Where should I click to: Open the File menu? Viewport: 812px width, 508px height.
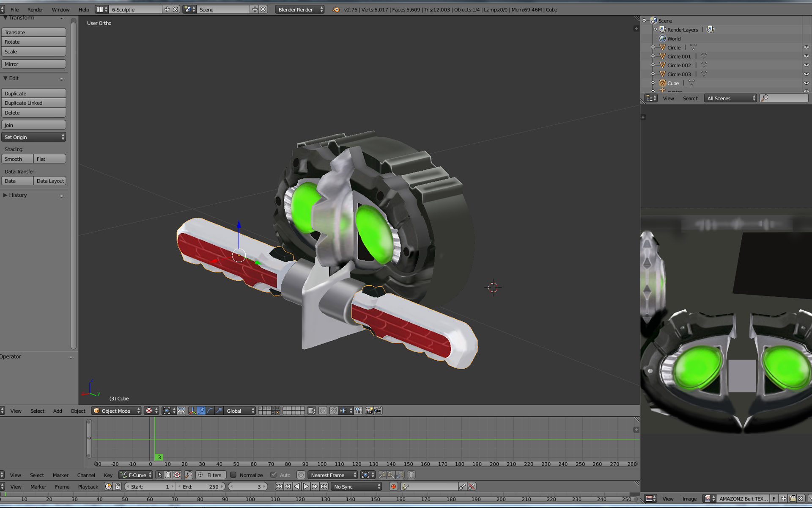coord(14,9)
